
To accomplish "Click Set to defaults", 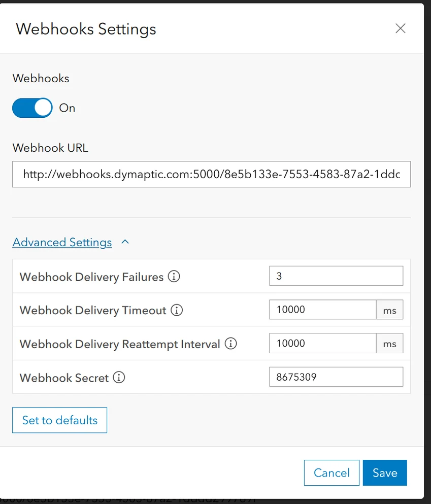I will (x=59, y=420).
